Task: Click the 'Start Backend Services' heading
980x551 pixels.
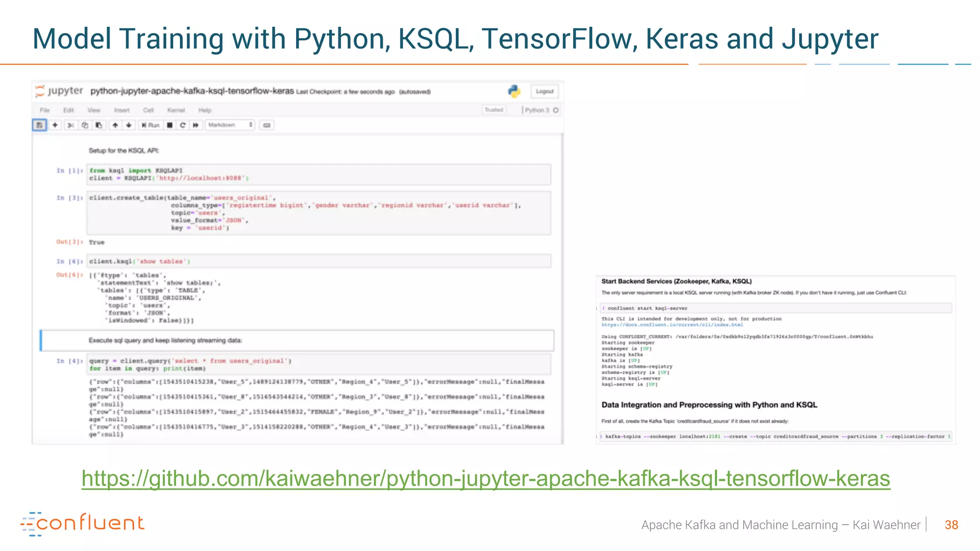Action: point(677,281)
